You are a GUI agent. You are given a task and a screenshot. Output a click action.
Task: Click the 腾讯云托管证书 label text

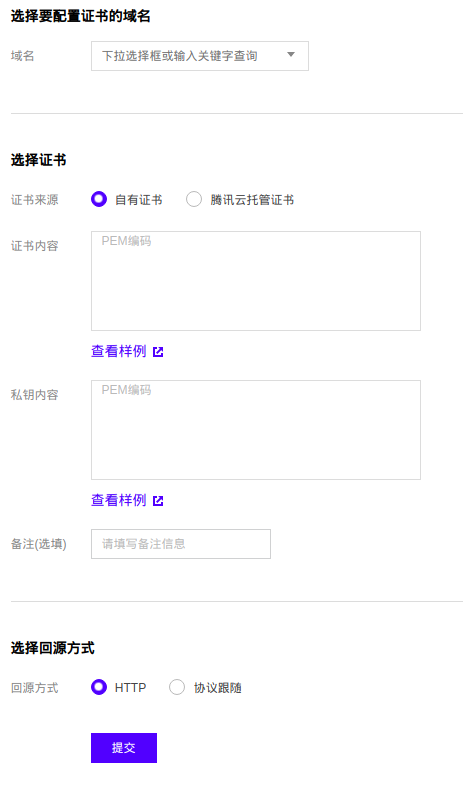pyautogui.click(x=252, y=200)
